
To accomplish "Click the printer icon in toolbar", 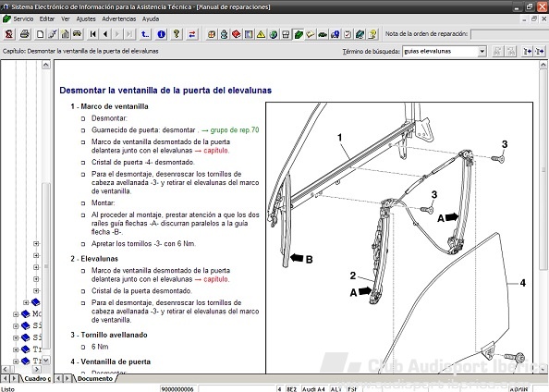I will pyautogui.click(x=24, y=34).
